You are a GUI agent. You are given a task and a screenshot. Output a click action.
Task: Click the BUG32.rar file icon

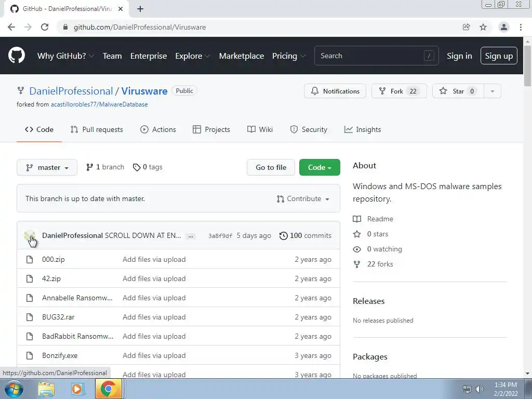click(30, 317)
